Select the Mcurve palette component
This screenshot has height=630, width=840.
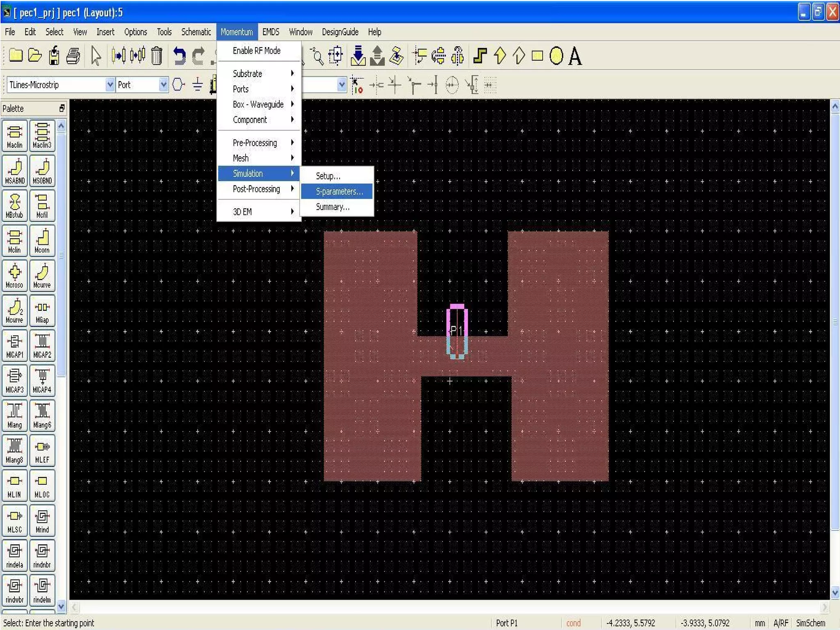(x=42, y=276)
